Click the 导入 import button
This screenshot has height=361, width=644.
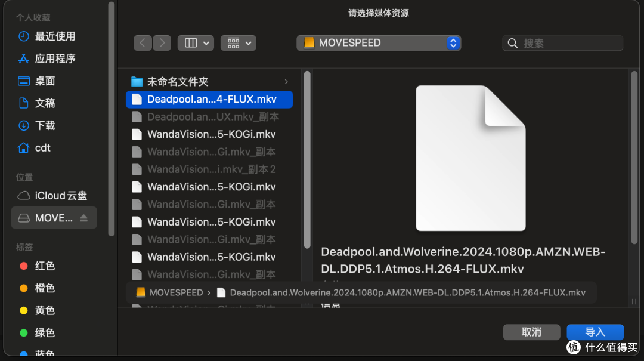(595, 332)
